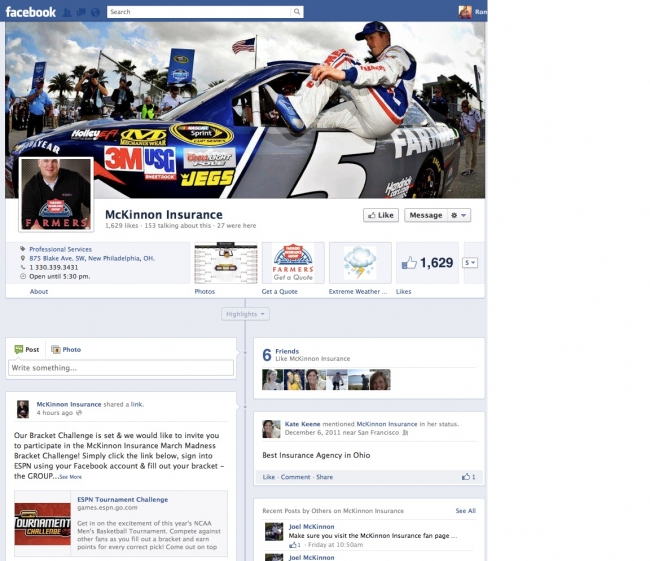This screenshot has width=650, height=561.
Task: Send a Message to the page
Action: [426, 215]
